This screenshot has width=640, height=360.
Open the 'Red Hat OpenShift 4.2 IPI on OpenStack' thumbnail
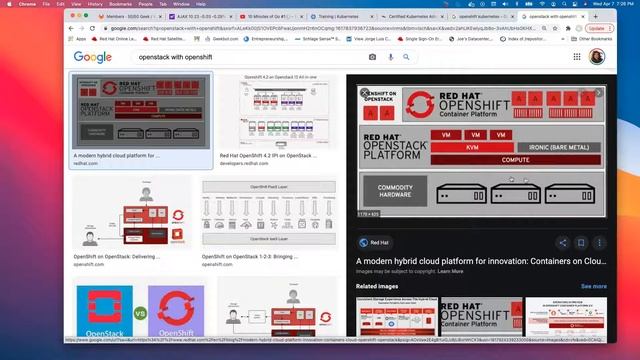click(280, 111)
